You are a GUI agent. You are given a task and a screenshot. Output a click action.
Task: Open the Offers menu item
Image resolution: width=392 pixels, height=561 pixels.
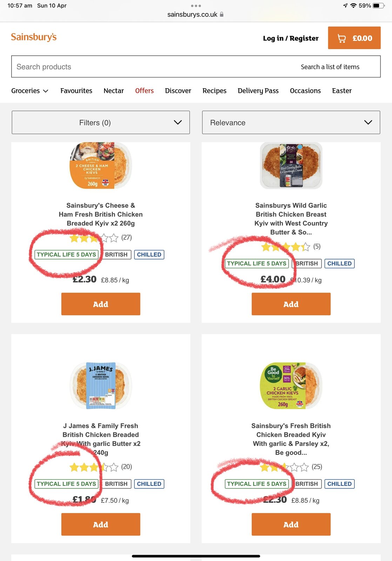[x=144, y=91]
